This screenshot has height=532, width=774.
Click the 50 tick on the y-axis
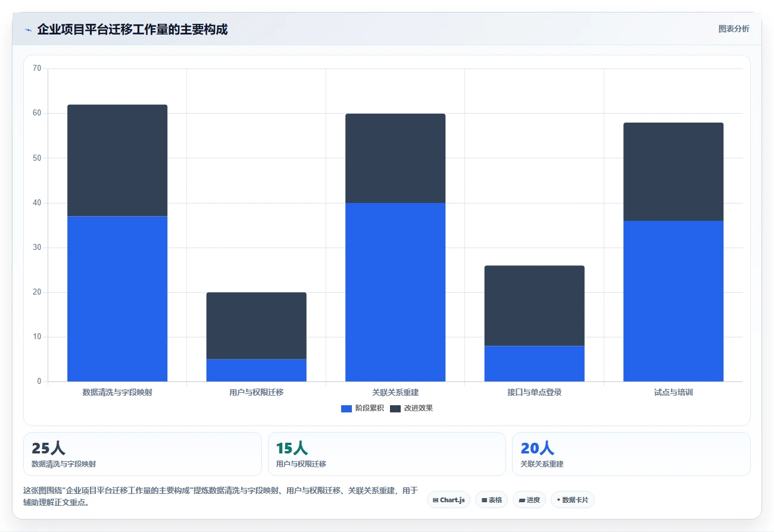pyautogui.click(x=37, y=158)
